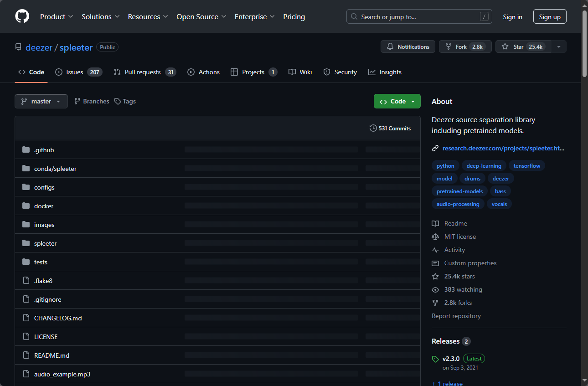Open the commit history clock icon
The image size is (588, 386).
coord(373,129)
